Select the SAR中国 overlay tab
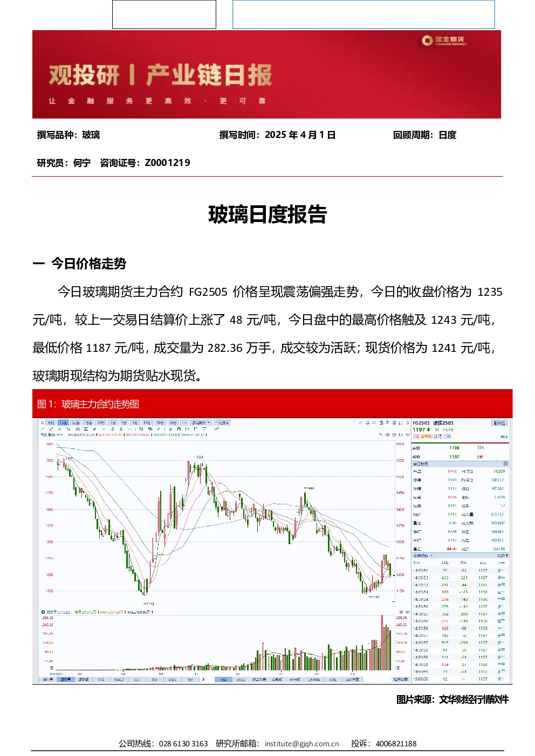535x756 pixels. 352,680
